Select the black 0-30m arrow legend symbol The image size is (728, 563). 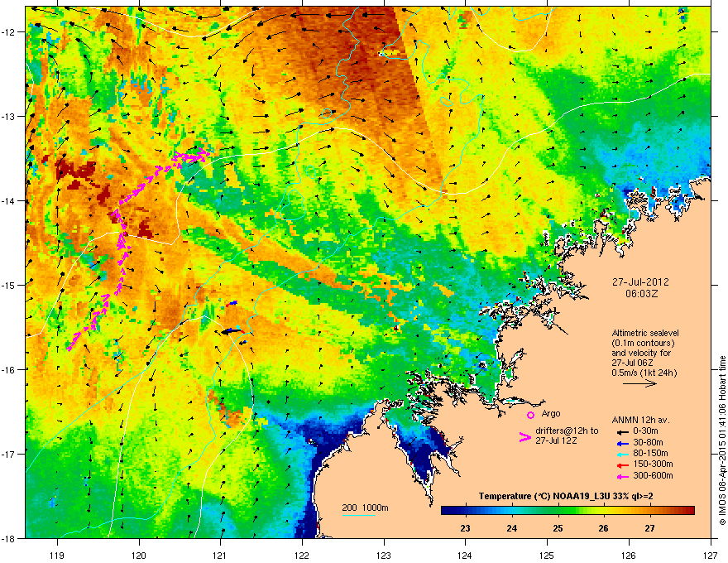[623, 432]
